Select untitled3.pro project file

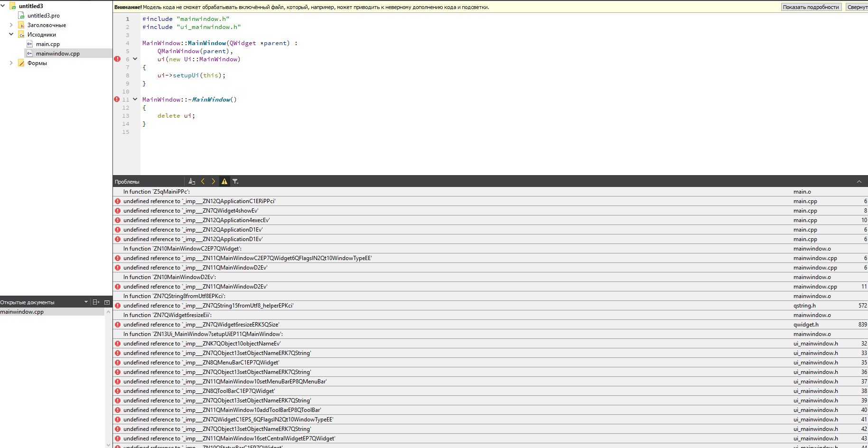tap(44, 16)
